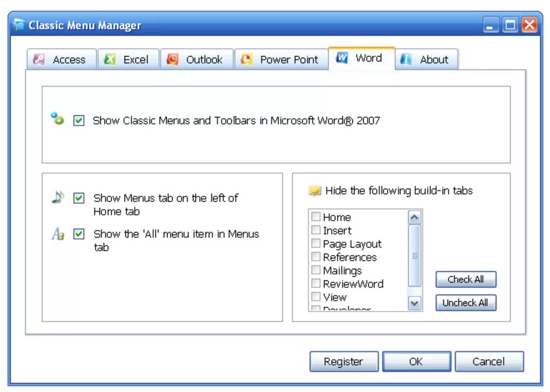
Task: Click the Access tab's key icon
Action: (x=39, y=59)
